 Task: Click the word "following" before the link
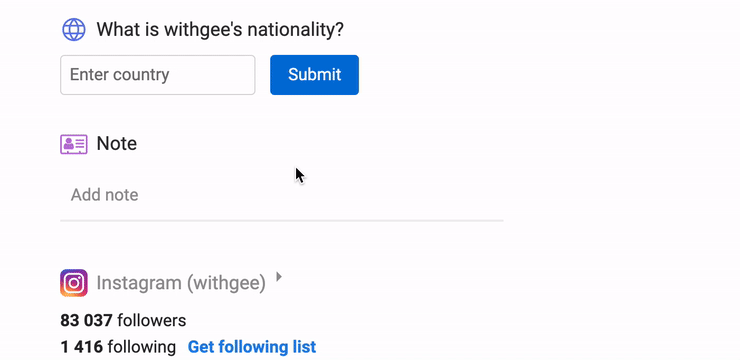(x=142, y=347)
